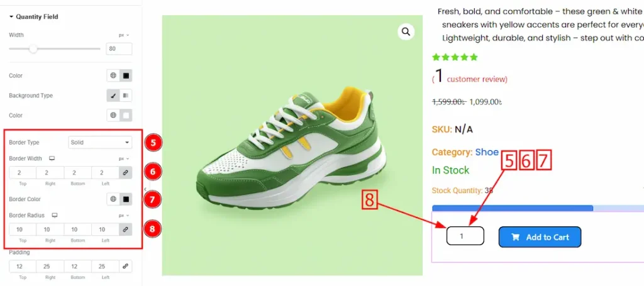The width and height of the screenshot is (644, 286).
Task: Toggle the Border Radius linked values button
Action: [x=125, y=229]
